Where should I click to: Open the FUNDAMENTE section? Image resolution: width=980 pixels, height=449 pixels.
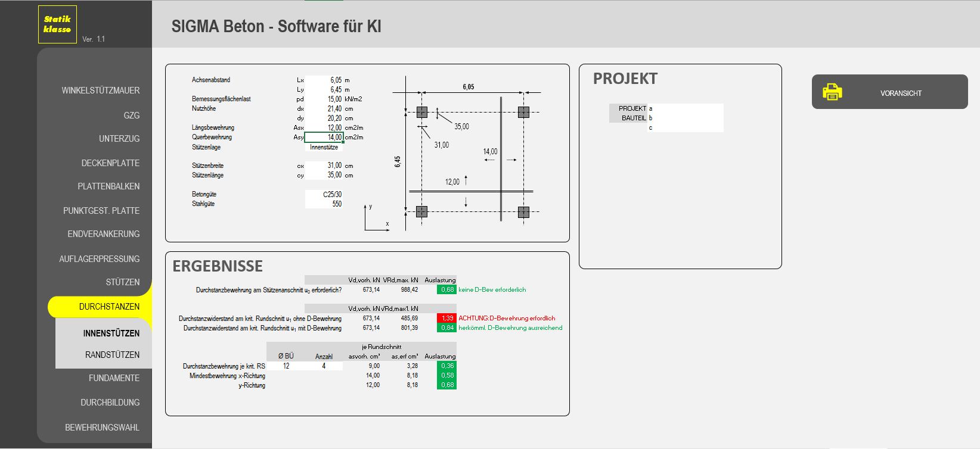click(114, 378)
